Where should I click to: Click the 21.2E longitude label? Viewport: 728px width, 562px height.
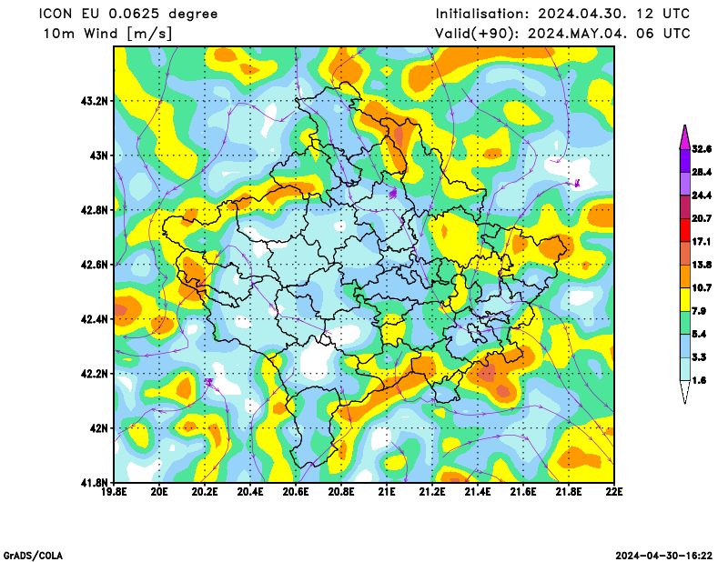coord(432,491)
